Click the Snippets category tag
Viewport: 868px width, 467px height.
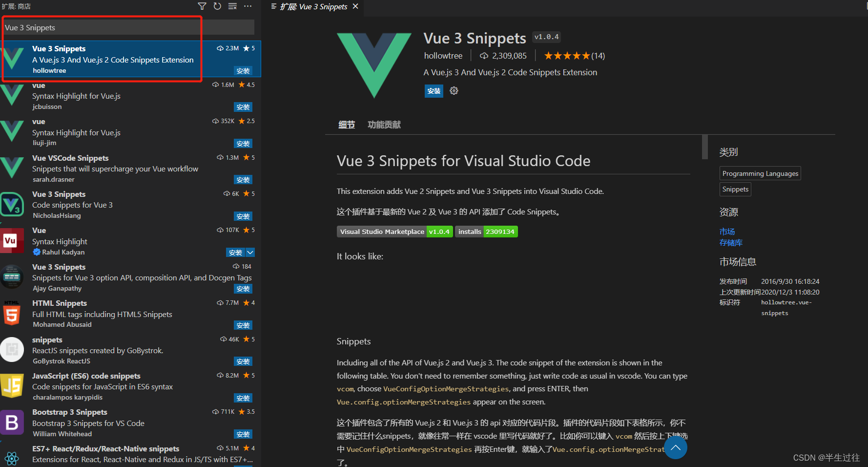(x=735, y=189)
